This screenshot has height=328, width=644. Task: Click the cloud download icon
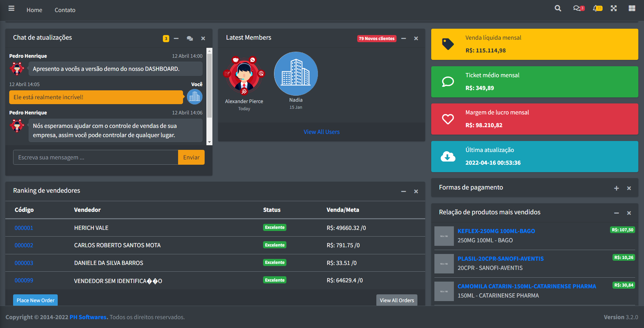448,157
